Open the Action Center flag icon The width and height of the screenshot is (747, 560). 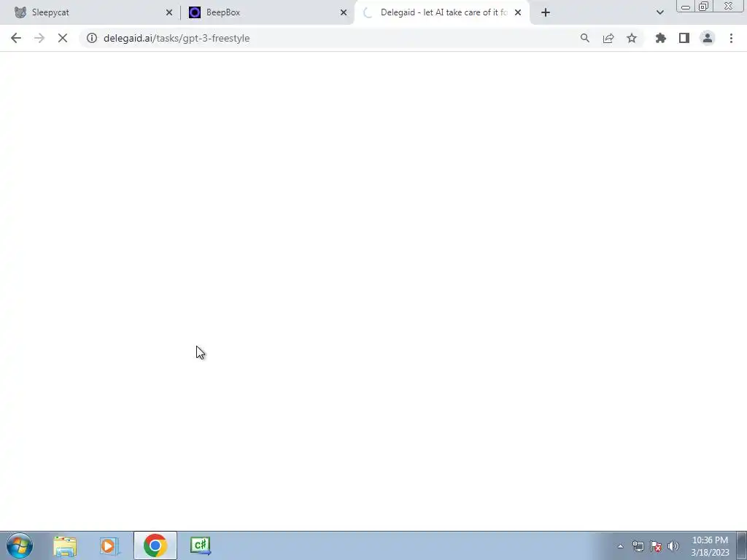point(656,546)
